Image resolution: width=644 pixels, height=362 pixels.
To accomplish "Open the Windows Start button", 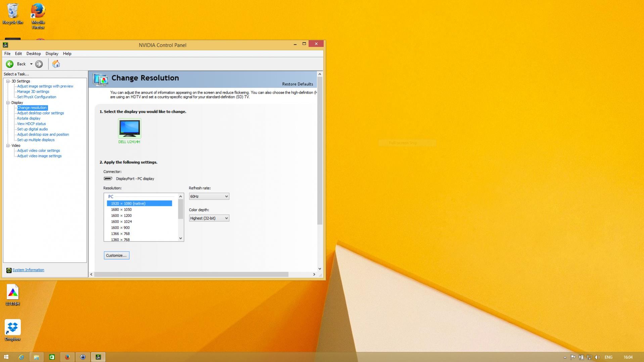I will (6, 357).
